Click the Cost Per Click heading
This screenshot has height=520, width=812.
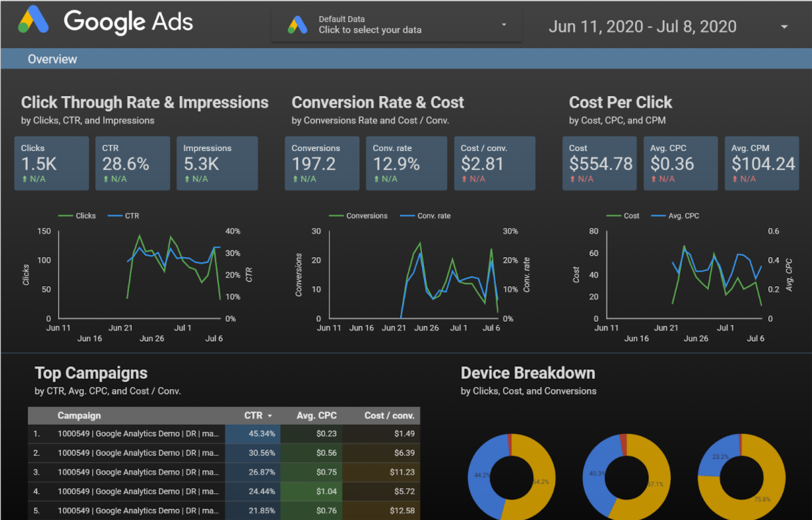pyautogui.click(x=620, y=103)
